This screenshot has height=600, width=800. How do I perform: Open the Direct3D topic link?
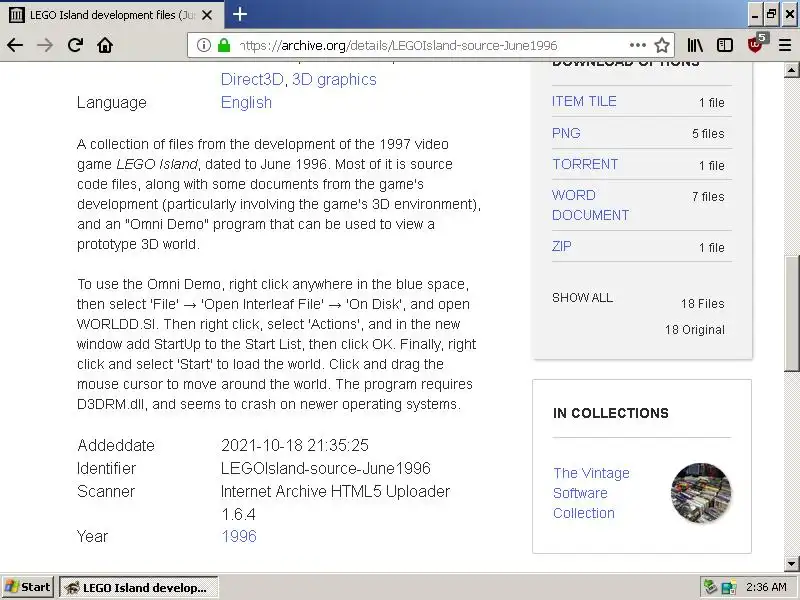[x=252, y=80]
